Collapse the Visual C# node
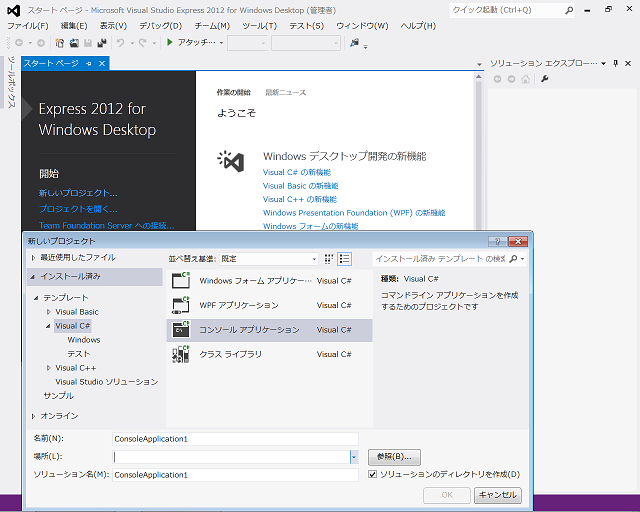 [x=48, y=326]
